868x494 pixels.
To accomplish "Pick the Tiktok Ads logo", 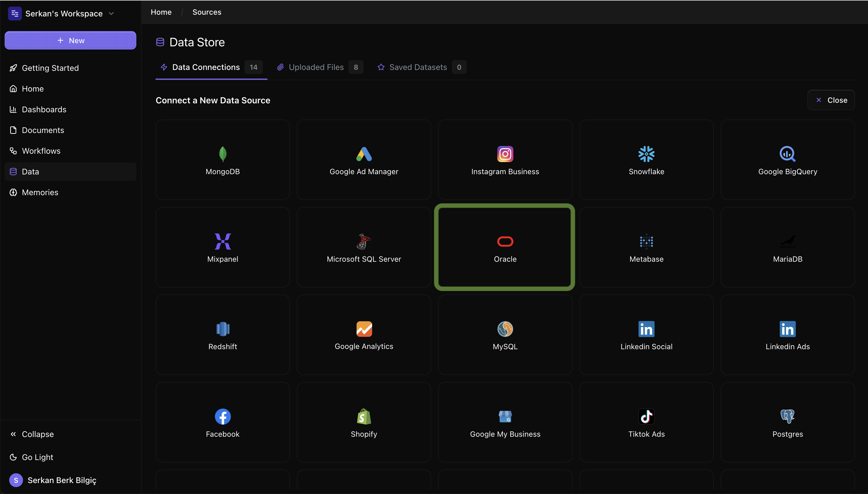I will [x=646, y=417].
